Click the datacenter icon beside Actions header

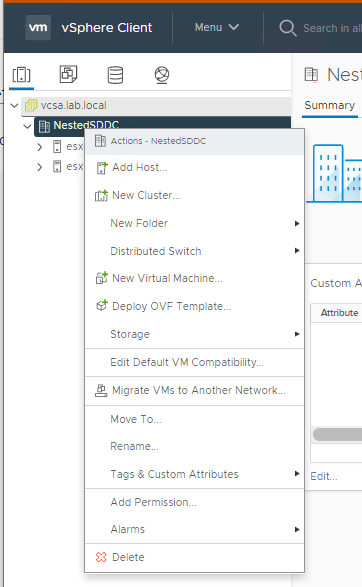[x=100, y=141]
